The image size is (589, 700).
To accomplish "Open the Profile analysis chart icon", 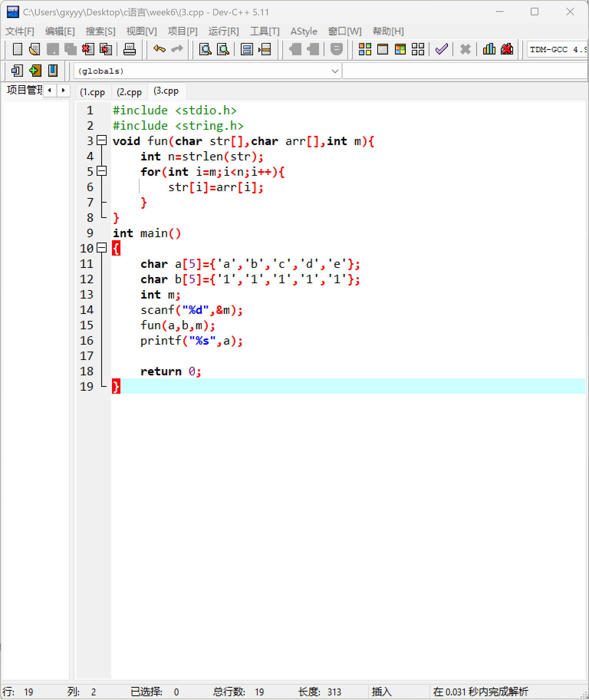I will (x=489, y=49).
